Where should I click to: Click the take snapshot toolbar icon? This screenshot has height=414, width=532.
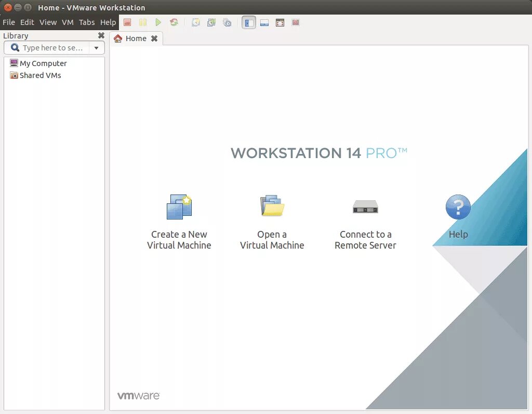(x=196, y=22)
